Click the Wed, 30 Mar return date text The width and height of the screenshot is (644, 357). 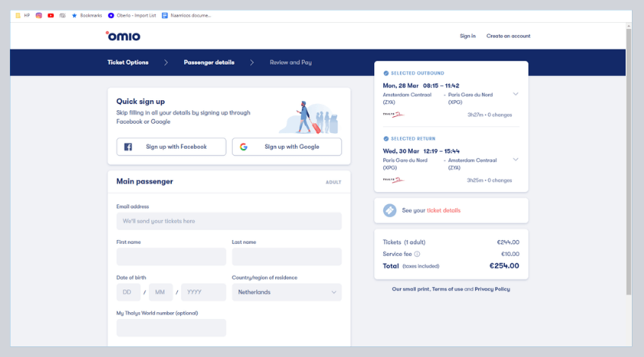[x=401, y=151]
